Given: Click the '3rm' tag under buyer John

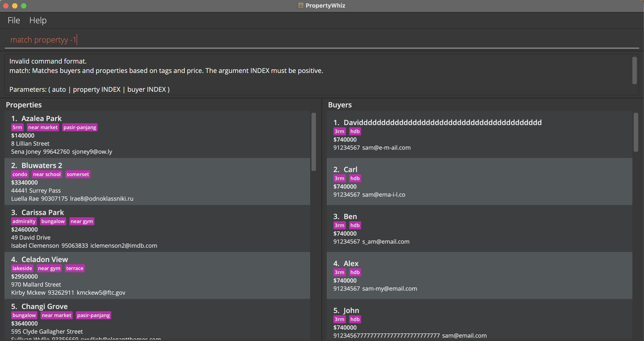Looking at the screenshot, I should 339,319.
